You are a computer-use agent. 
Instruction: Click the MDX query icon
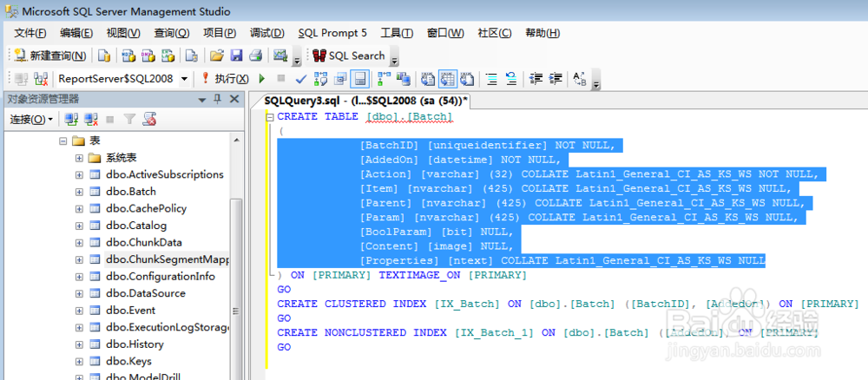click(129, 56)
